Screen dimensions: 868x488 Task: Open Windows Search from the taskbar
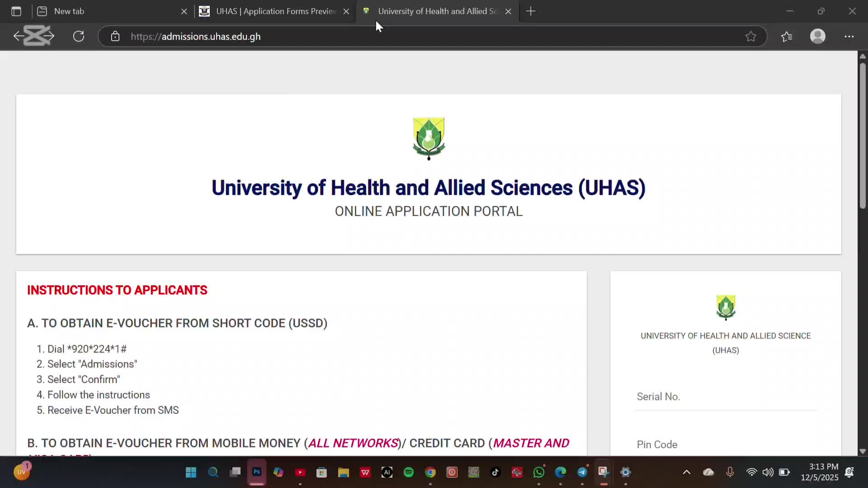point(213,472)
